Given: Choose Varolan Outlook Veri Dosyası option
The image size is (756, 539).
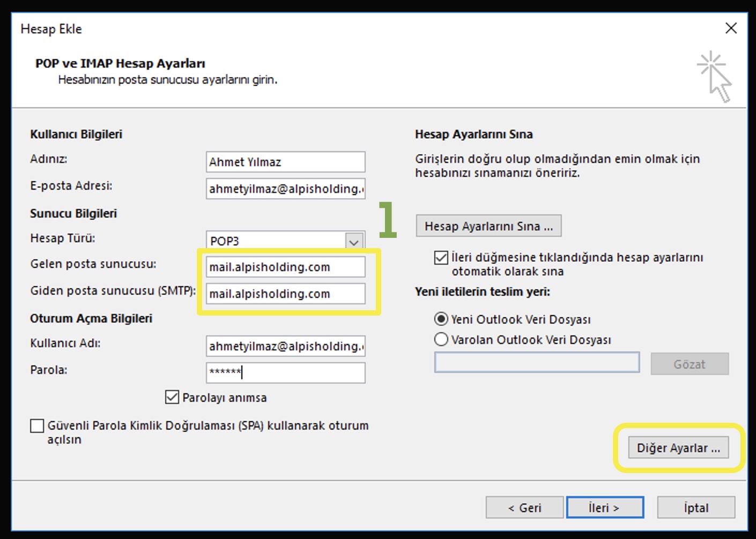Looking at the screenshot, I should [x=441, y=340].
